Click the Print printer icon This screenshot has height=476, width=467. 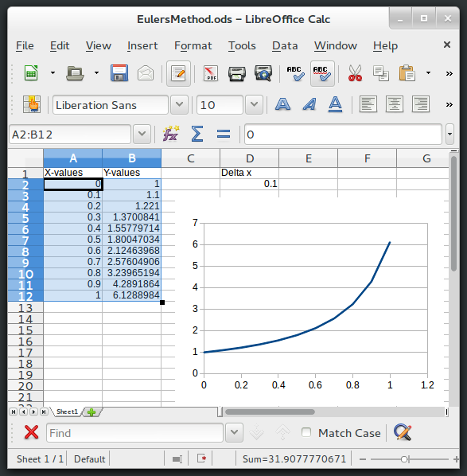coord(237,73)
